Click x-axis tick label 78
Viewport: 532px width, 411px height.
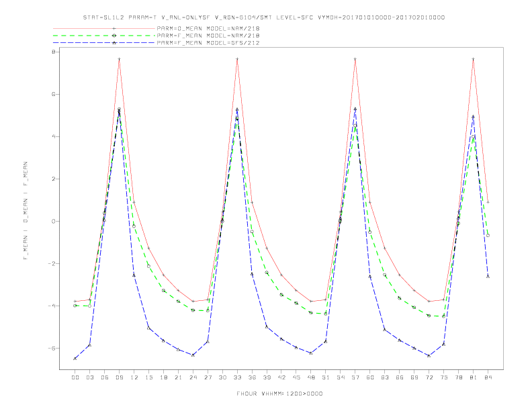[x=458, y=377]
